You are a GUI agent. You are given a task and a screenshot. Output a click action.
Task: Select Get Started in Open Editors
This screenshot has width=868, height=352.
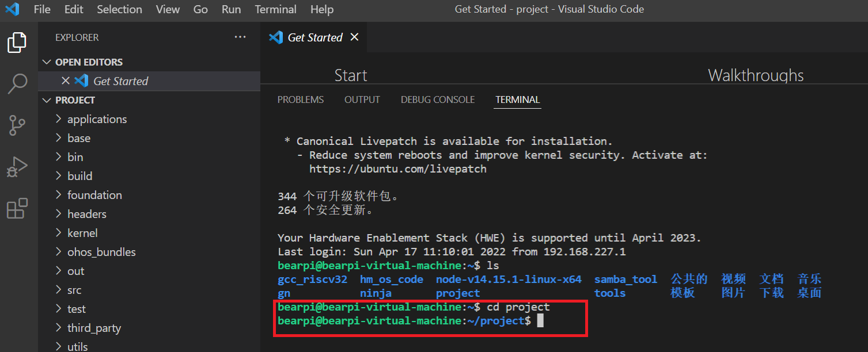click(149, 81)
